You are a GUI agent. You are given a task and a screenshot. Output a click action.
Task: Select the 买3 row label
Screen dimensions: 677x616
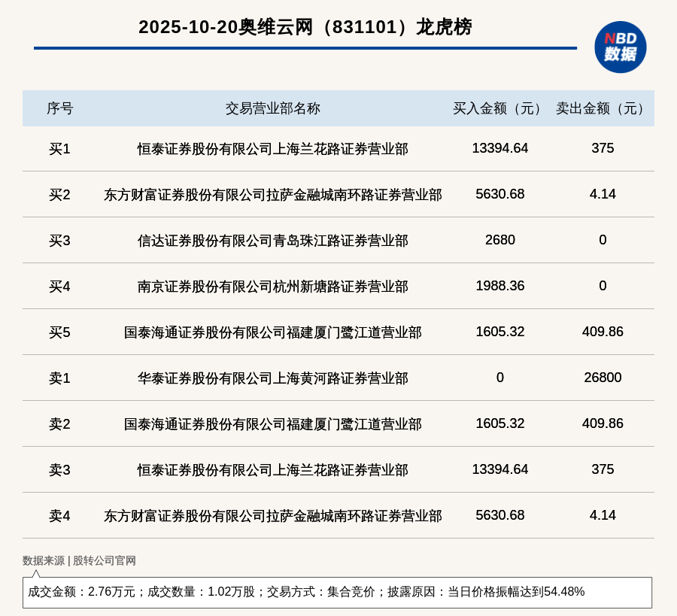(x=59, y=241)
